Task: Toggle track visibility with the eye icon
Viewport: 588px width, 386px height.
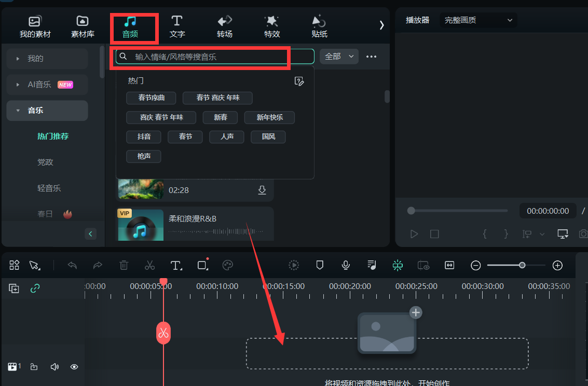Action: [74, 366]
